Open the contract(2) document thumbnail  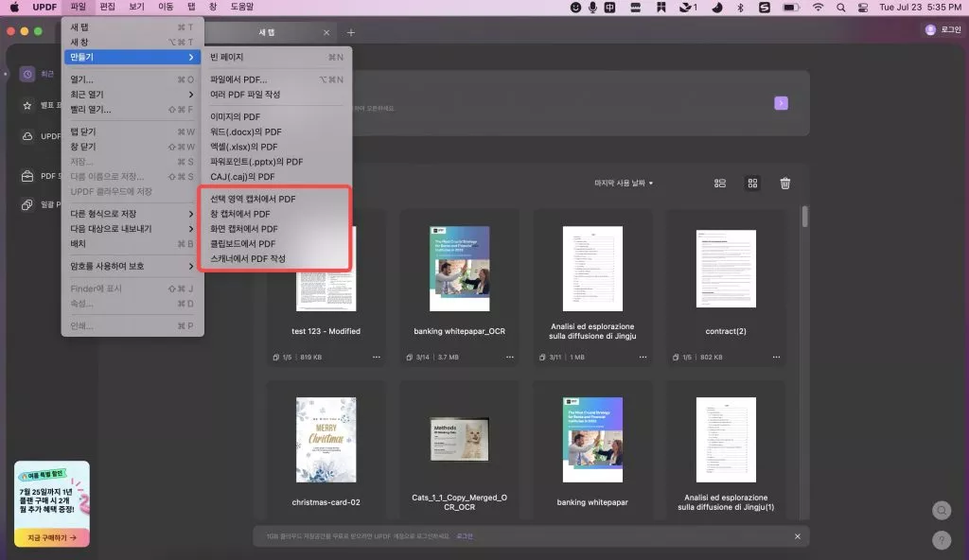pos(726,269)
